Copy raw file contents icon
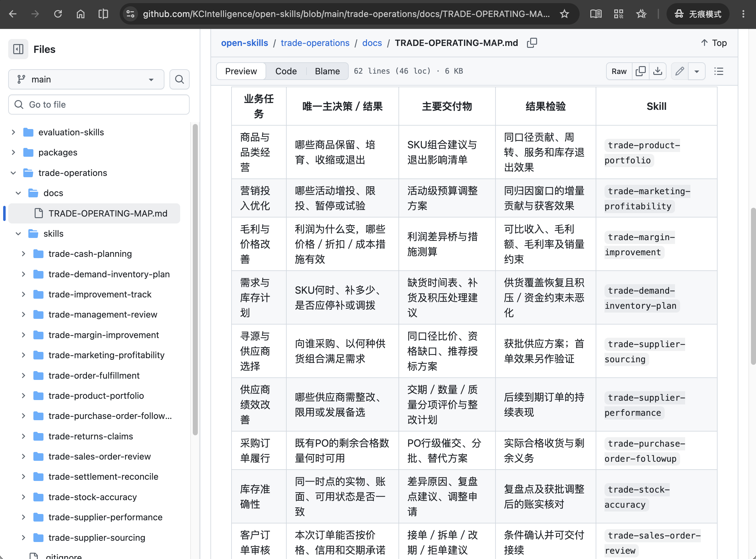The width and height of the screenshot is (756, 559). pos(641,71)
